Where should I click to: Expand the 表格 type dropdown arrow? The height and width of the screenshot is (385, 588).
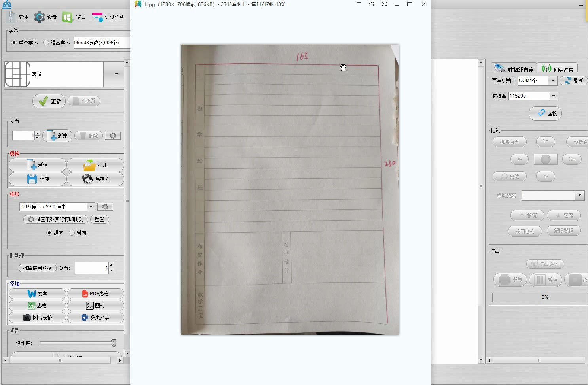click(116, 74)
